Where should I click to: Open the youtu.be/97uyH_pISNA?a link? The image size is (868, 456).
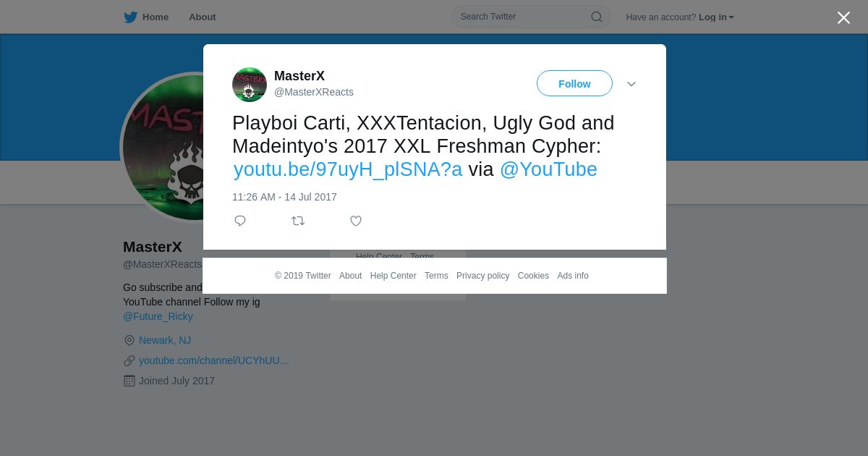click(347, 169)
